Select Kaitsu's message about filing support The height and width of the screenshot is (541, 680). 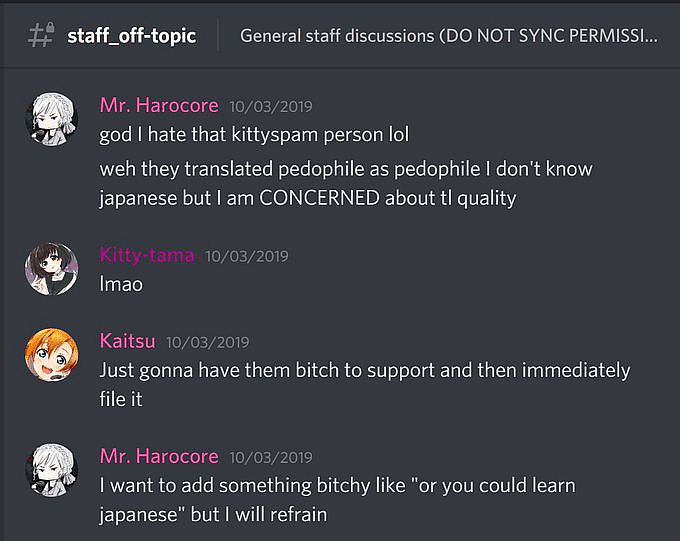pyautogui.click(x=364, y=384)
